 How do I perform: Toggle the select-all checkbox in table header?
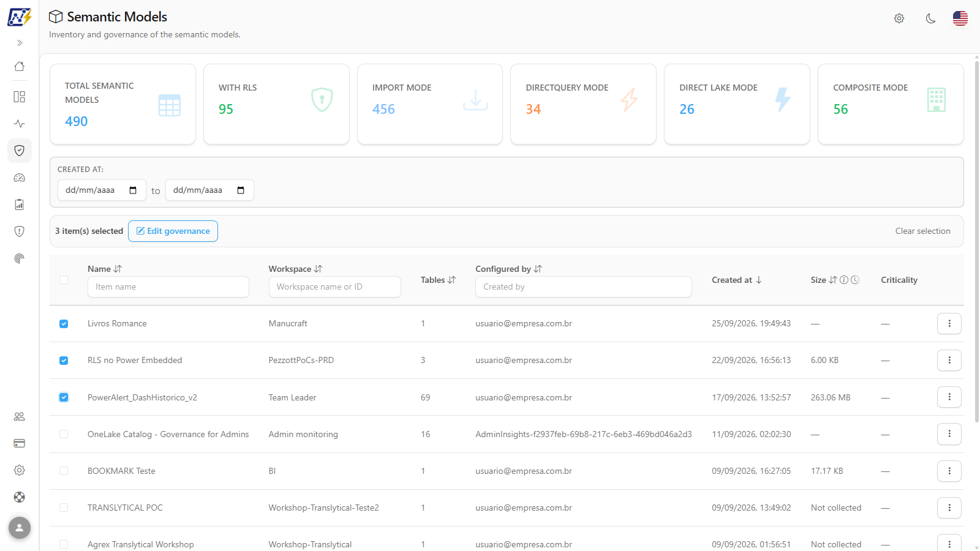coord(64,280)
